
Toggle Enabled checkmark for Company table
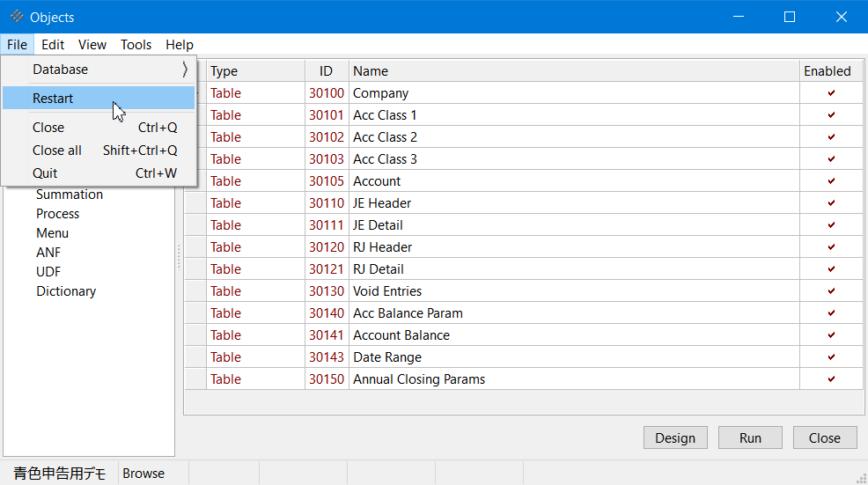831,93
